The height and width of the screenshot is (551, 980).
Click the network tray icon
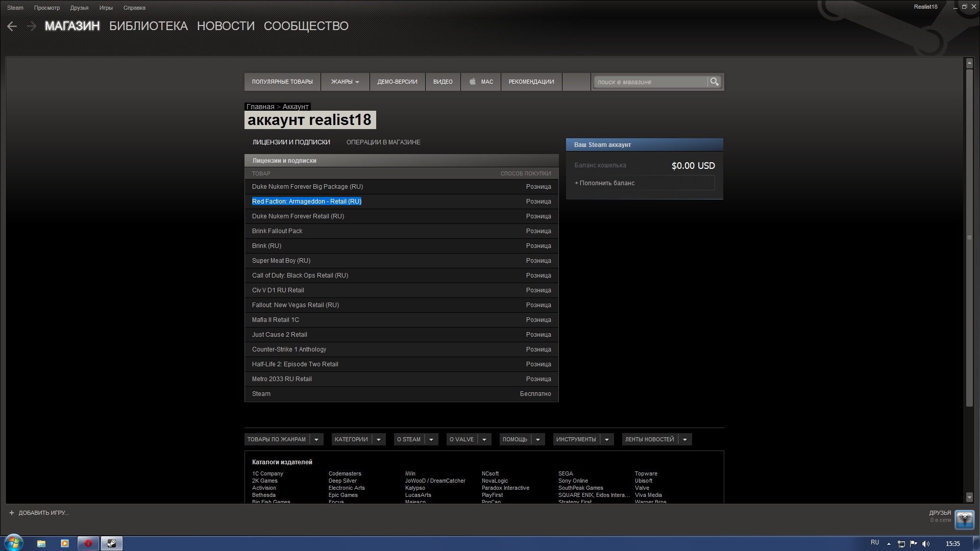901,544
